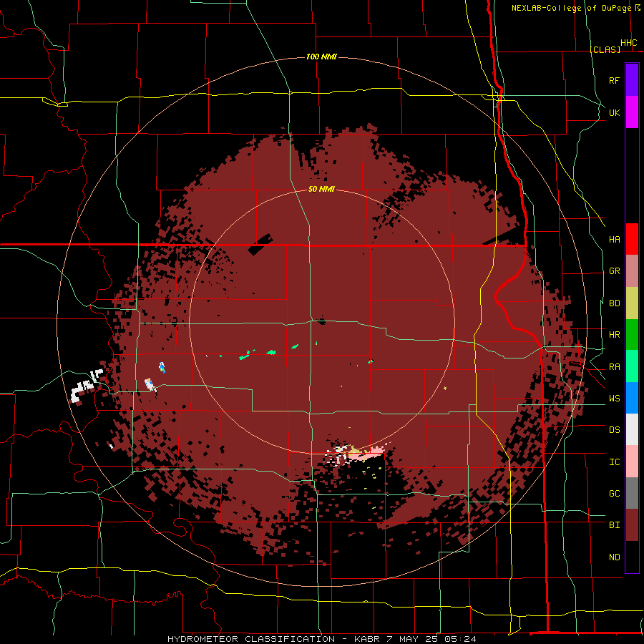The width and height of the screenshot is (644, 644).
Task: Click the 'WS' legend label
Action: coord(614,399)
